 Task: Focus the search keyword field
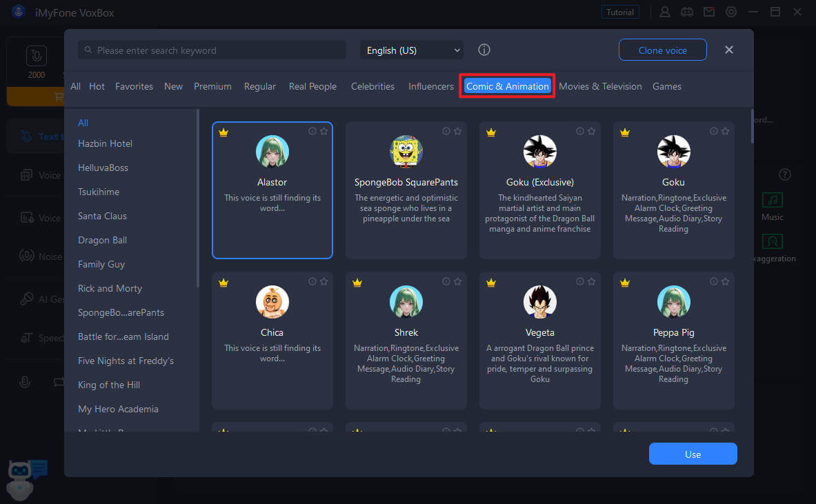point(212,50)
